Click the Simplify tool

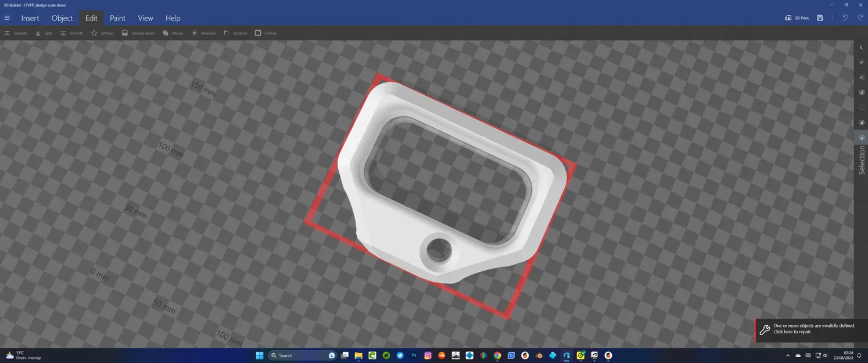tap(16, 33)
